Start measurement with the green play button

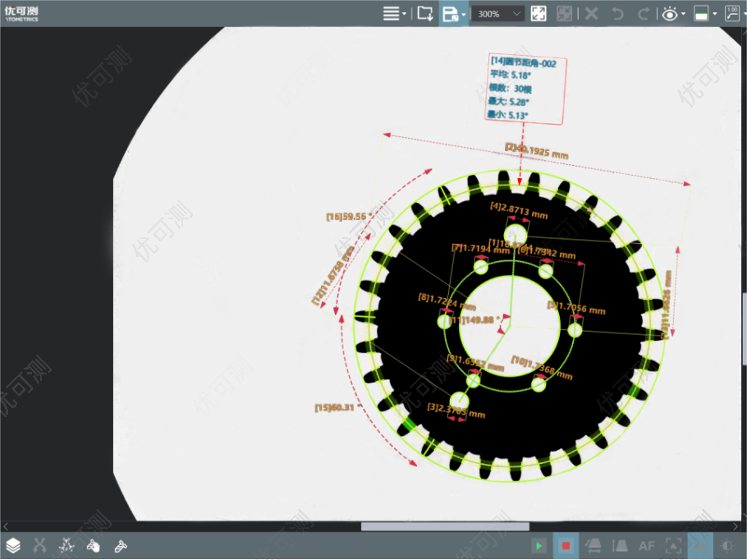[x=538, y=546]
